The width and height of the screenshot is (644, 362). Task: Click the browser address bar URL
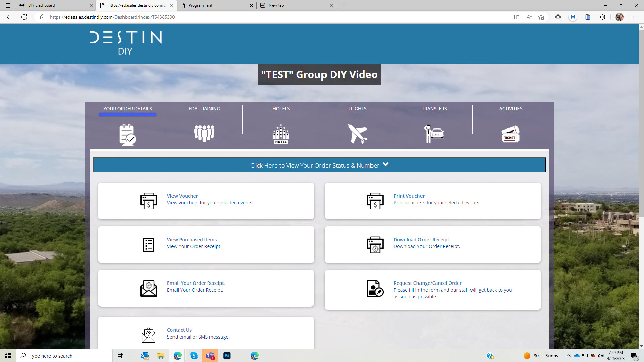click(x=112, y=17)
